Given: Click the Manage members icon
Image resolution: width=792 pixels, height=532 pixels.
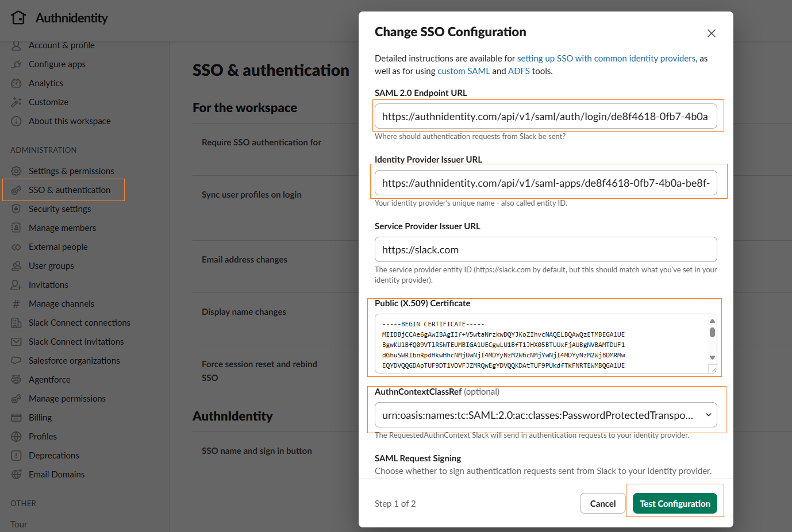Looking at the screenshot, I should [16, 228].
